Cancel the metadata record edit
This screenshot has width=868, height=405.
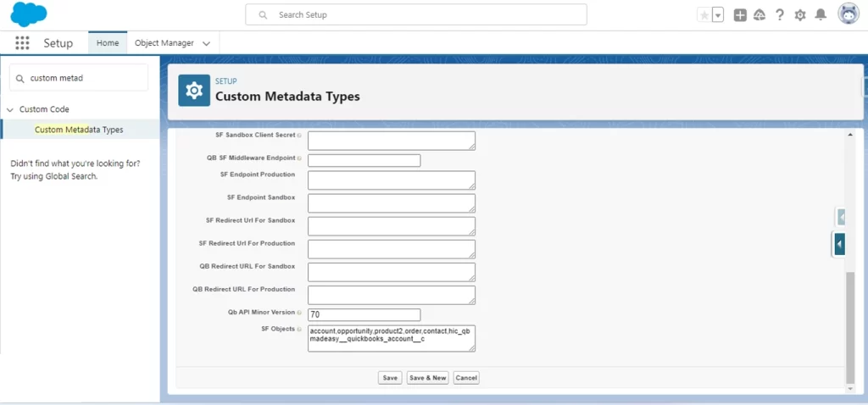pyautogui.click(x=466, y=378)
